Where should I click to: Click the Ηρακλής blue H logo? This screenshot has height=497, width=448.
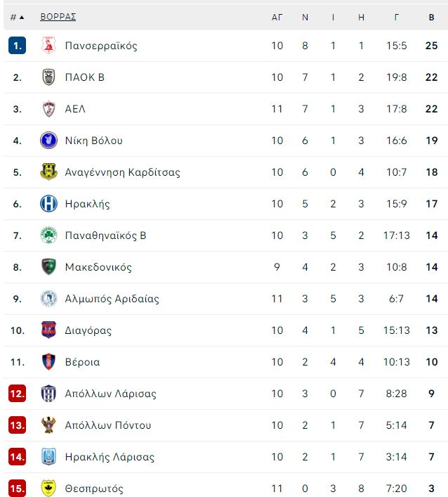click(48, 203)
